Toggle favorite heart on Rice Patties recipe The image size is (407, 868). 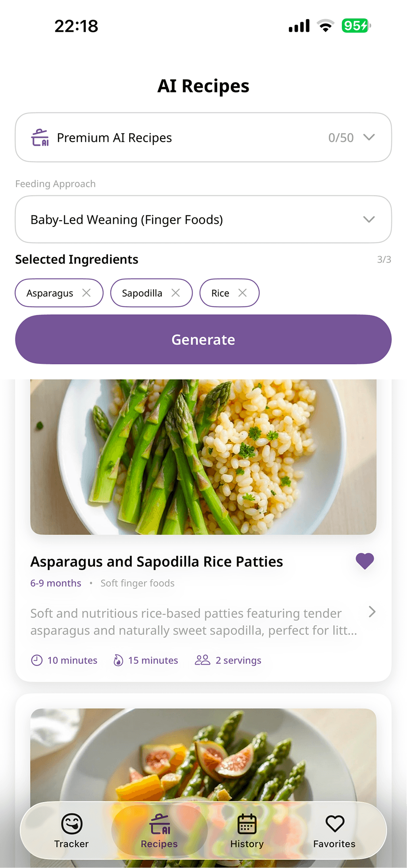click(365, 561)
